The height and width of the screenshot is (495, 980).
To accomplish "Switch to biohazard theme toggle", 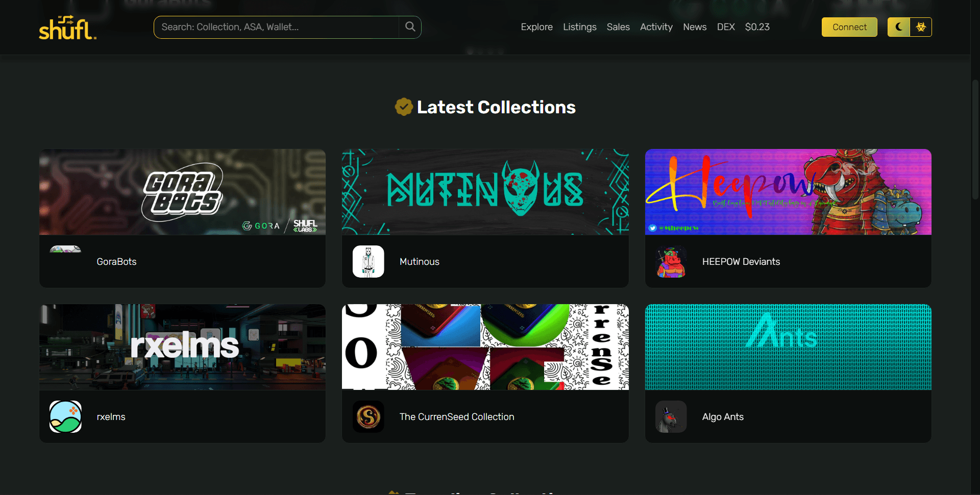I will [x=921, y=27].
